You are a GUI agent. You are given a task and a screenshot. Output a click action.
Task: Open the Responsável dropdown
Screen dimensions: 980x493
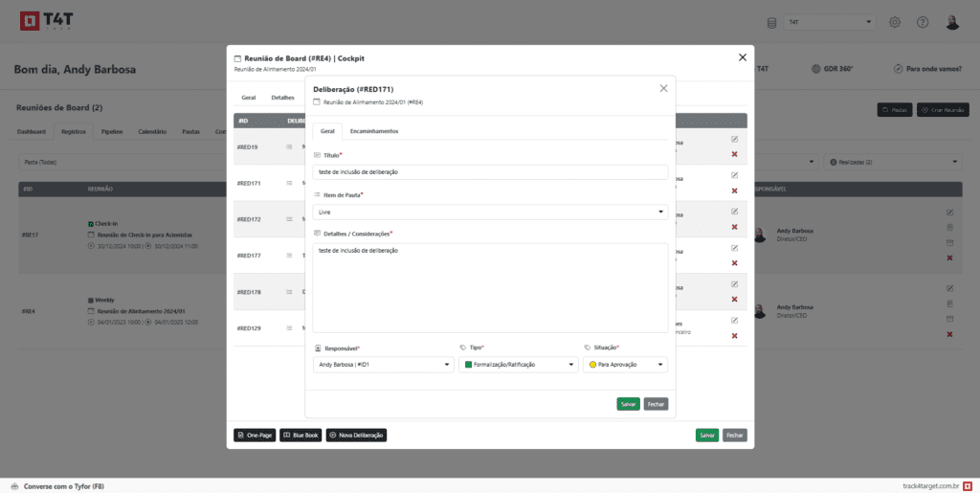tap(383, 365)
